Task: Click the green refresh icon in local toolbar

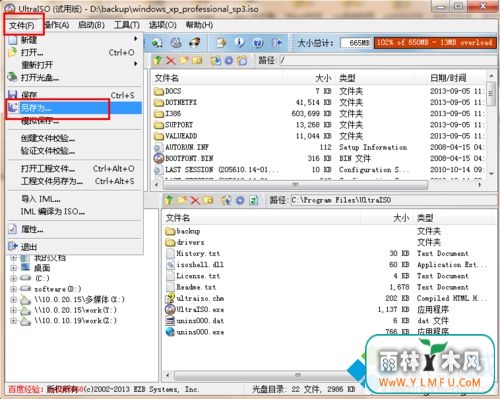Action: [x=253, y=200]
